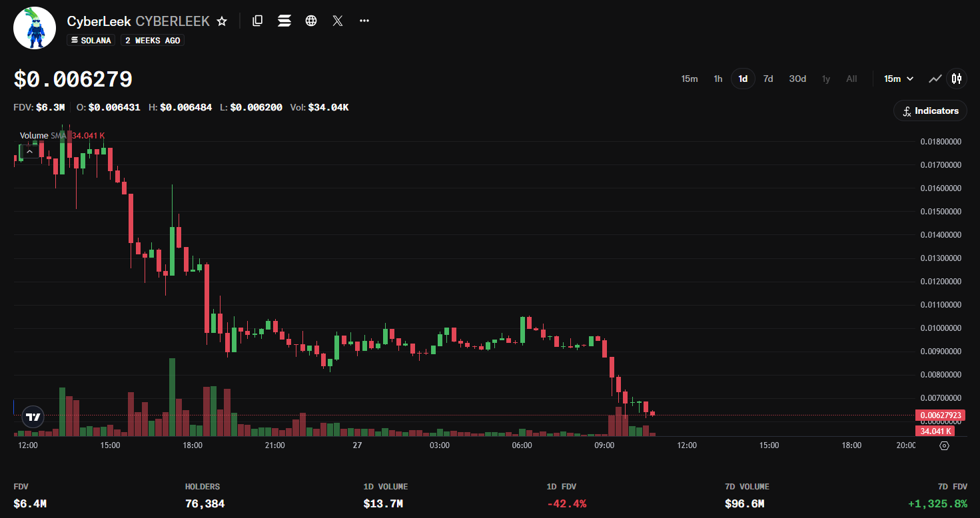Select the 30d time range tab
Image resolution: width=980 pixels, height=518 pixels.
[797, 79]
